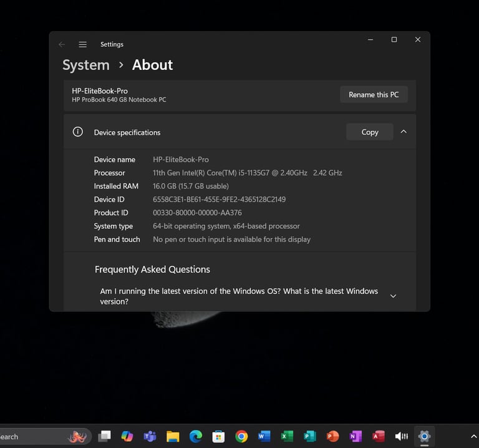This screenshot has height=448, width=479.
Task: Open Microsoft Excel from the taskbar
Action: point(287,436)
